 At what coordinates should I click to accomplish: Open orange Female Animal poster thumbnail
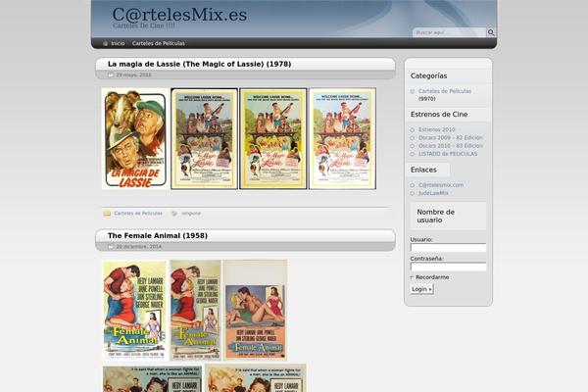(x=256, y=311)
